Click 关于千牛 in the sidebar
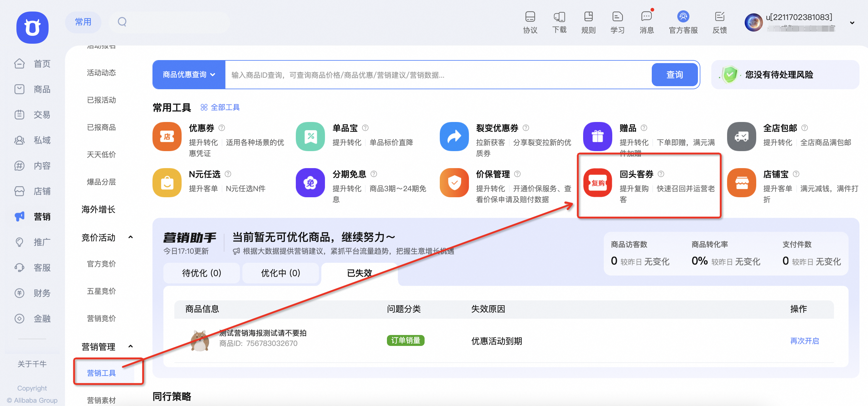The width and height of the screenshot is (868, 406). [32, 364]
